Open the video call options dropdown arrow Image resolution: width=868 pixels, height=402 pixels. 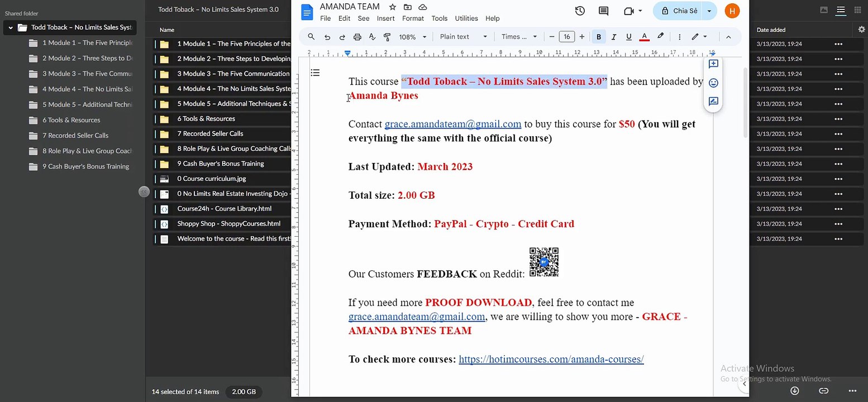click(x=640, y=11)
